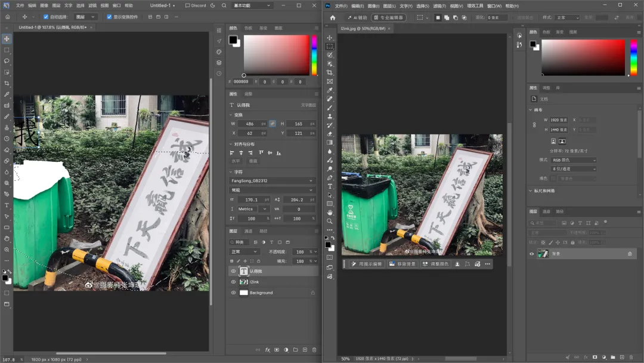
Task: Select the Zoom tool in the right window toolbar
Action: point(330,221)
